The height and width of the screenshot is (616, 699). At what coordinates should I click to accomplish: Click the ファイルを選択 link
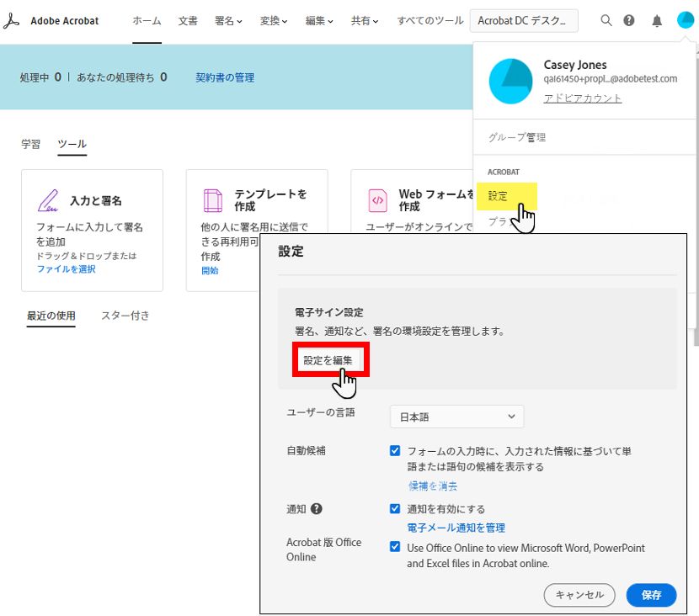tap(66, 269)
